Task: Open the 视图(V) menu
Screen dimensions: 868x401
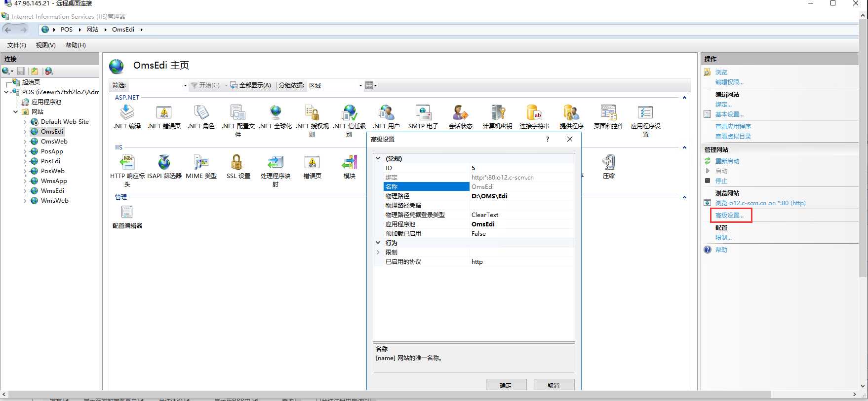Action: 45,45
